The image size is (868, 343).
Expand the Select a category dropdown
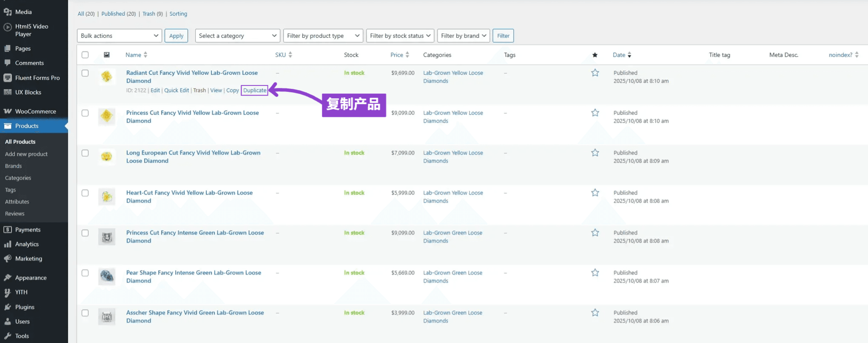[237, 36]
